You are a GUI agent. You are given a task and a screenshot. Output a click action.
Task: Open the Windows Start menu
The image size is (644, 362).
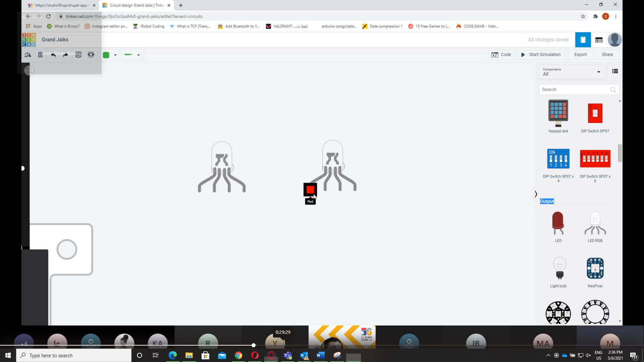8,355
